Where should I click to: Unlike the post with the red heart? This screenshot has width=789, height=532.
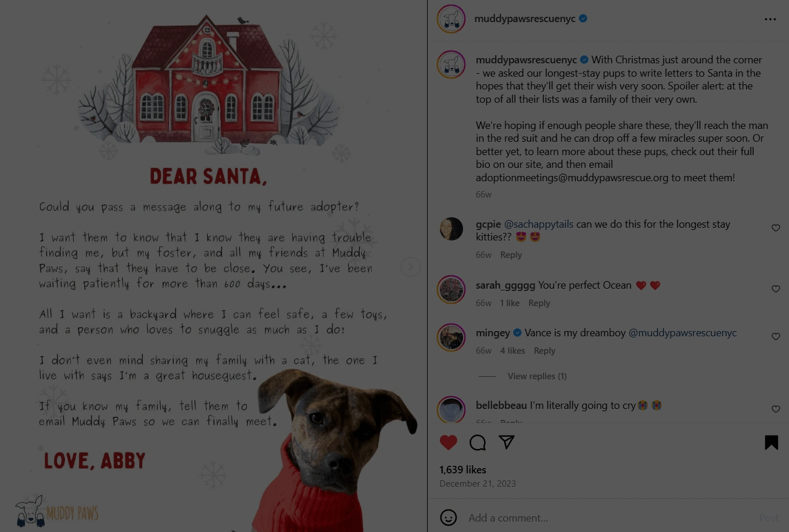pos(449,443)
